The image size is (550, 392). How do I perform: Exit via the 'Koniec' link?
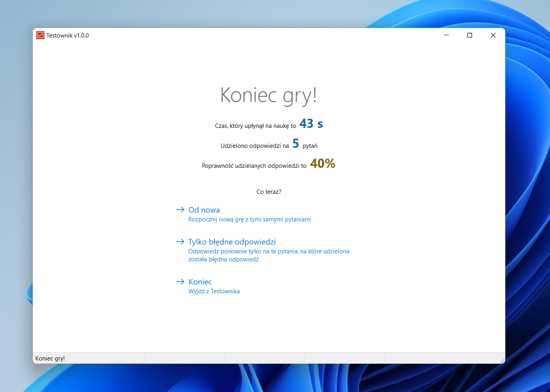(200, 282)
